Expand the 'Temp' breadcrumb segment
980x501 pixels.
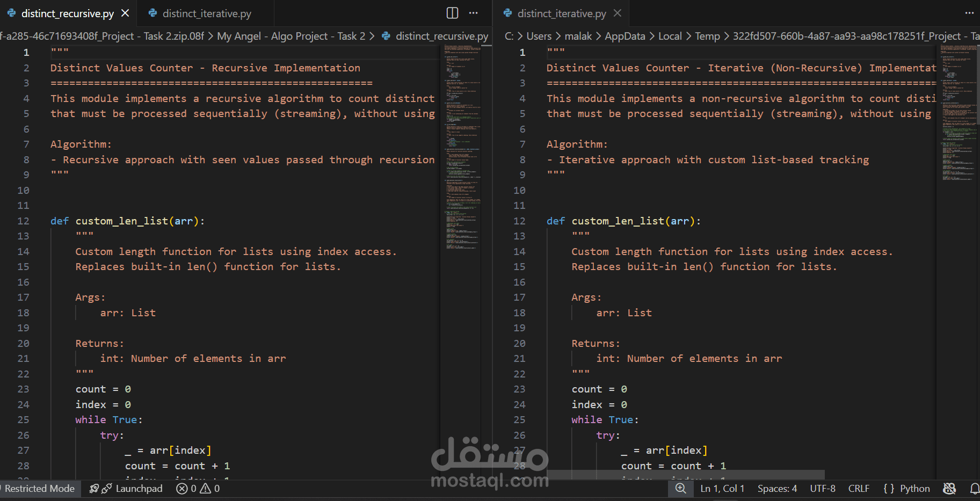pos(708,36)
